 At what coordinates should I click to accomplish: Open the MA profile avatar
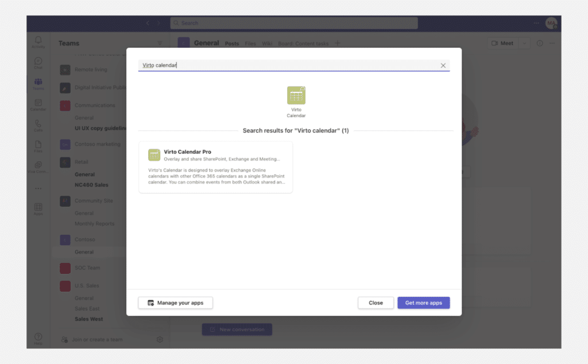coord(551,23)
